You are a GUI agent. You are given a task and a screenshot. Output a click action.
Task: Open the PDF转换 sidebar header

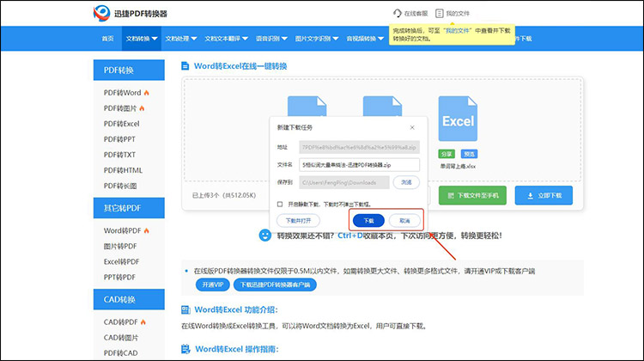click(x=129, y=70)
